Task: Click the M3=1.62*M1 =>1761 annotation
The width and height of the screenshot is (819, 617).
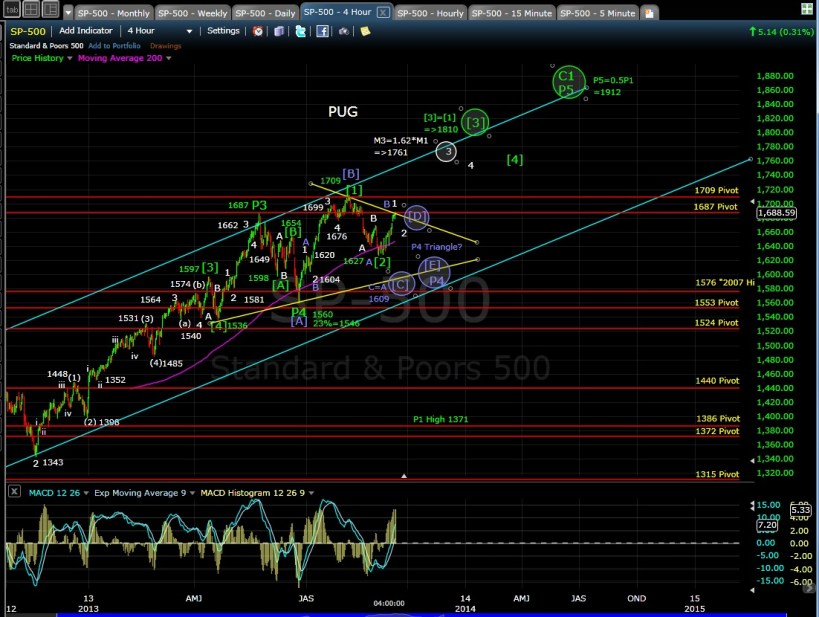Action: (401, 147)
